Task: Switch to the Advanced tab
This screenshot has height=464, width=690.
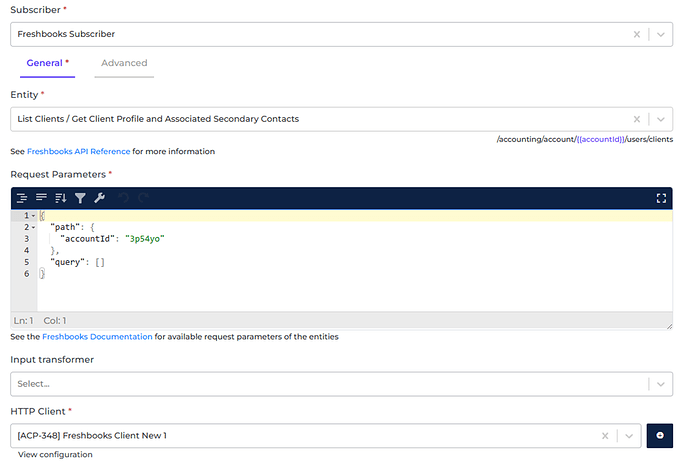Action: point(124,63)
